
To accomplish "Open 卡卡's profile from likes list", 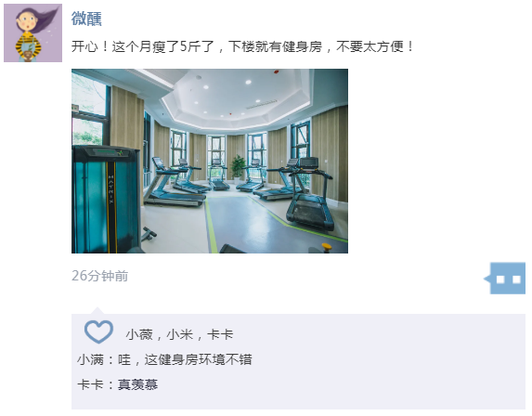I will pos(220,334).
